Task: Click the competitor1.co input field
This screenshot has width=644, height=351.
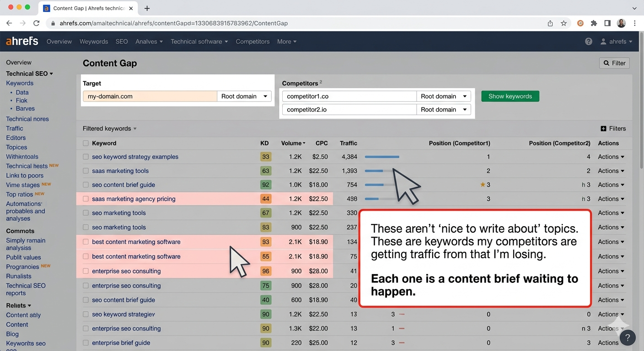Action: tap(349, 96)
